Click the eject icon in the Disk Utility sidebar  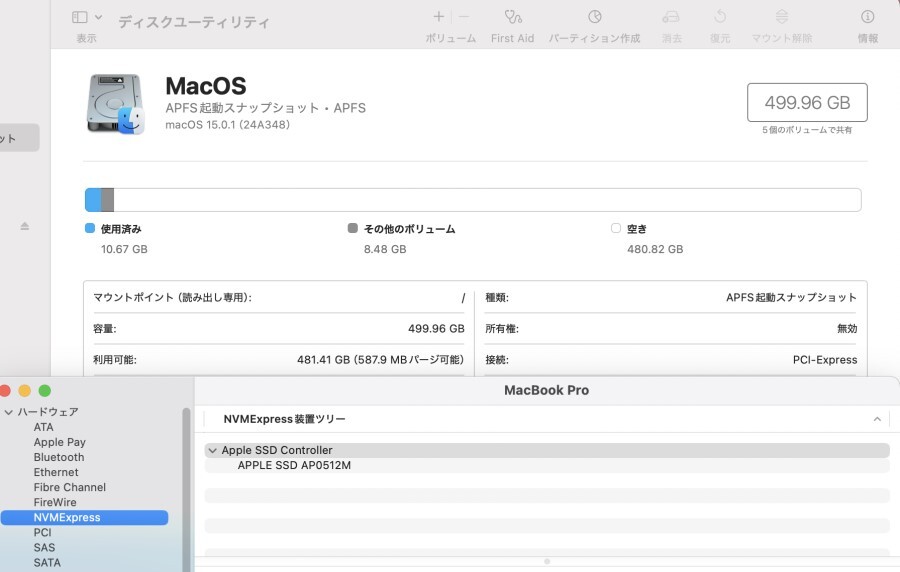click(x=25, y=226)
